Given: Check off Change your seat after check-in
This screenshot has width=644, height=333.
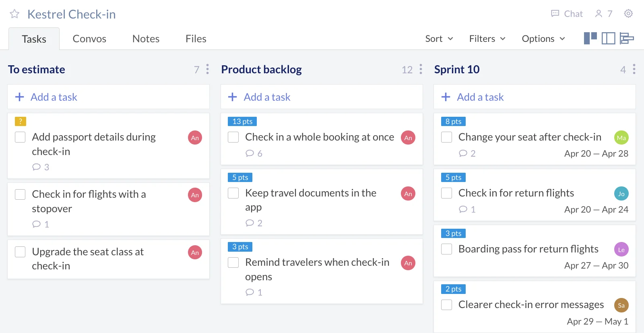Looking at the screenshot, I should tap(447, 137).
